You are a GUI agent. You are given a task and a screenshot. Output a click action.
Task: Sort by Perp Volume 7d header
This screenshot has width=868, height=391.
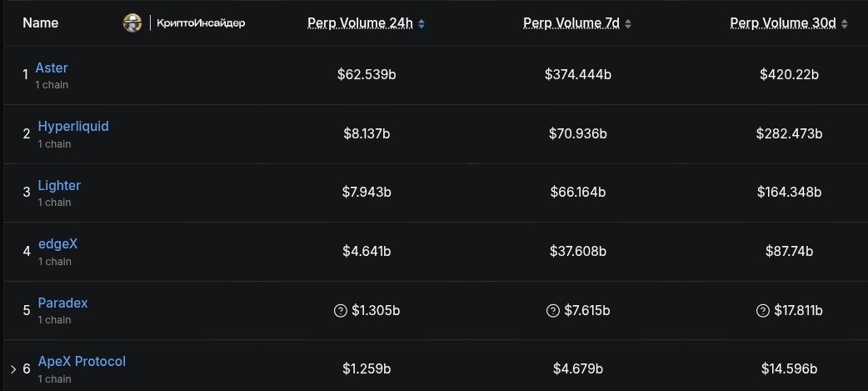coord(571,23)
